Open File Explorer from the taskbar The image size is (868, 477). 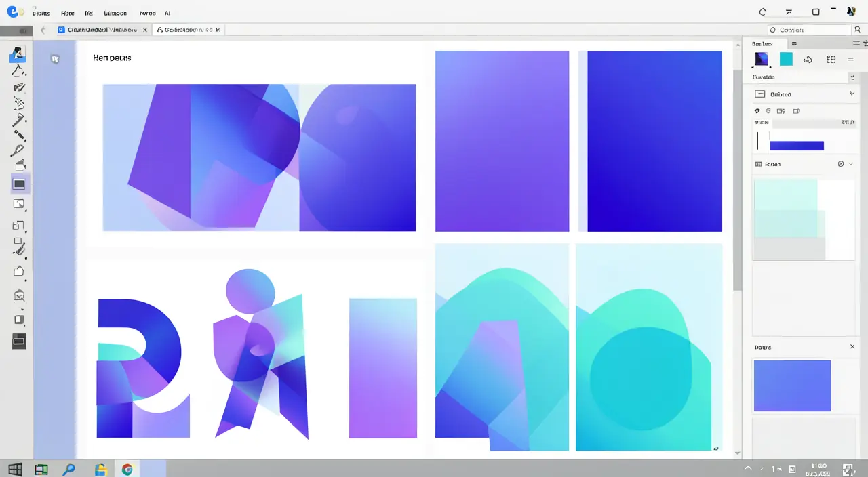100,469
